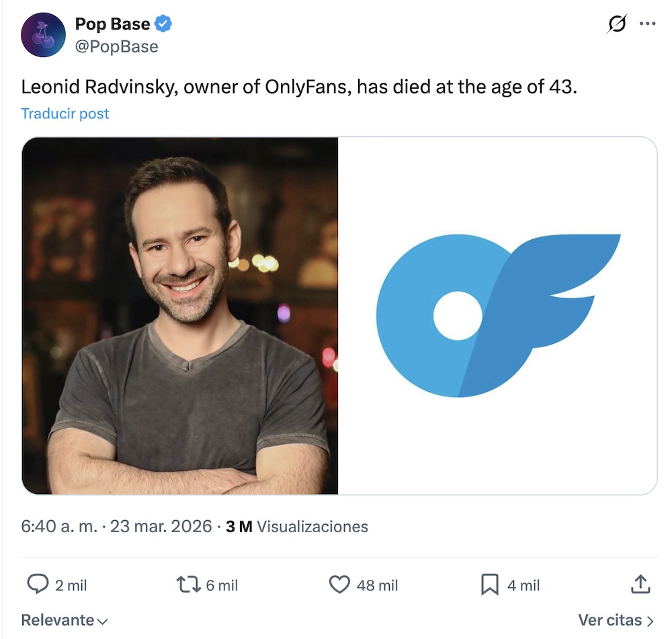The width and height of the screenshot is (672, 639).
Task: Open the Leonid Radvinsky photo thumbnail
Action: 180,316
